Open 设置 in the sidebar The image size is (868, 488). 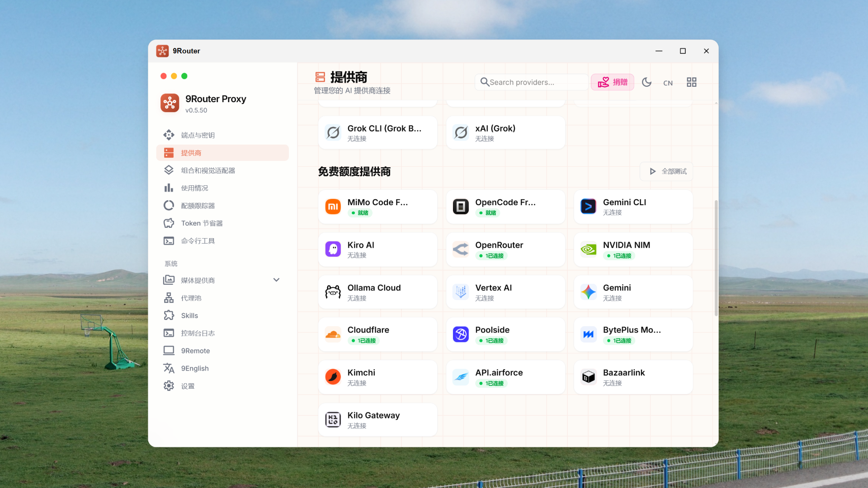pyautogui.click(x=222, y=386)
